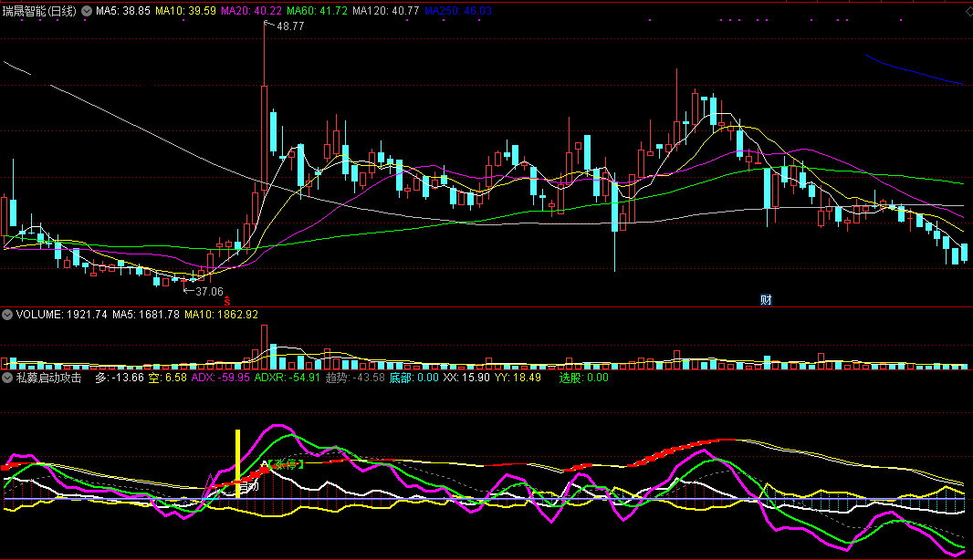Expand the 私募启动攻击 indicator dropdown arrow
The height and width of the screenshot is (560, 973).
(6, 377)
